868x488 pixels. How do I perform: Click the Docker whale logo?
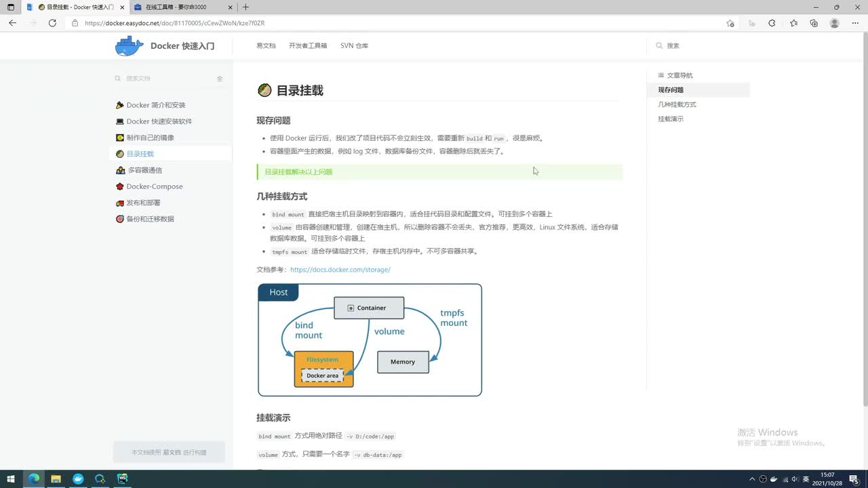click(130, 46)
